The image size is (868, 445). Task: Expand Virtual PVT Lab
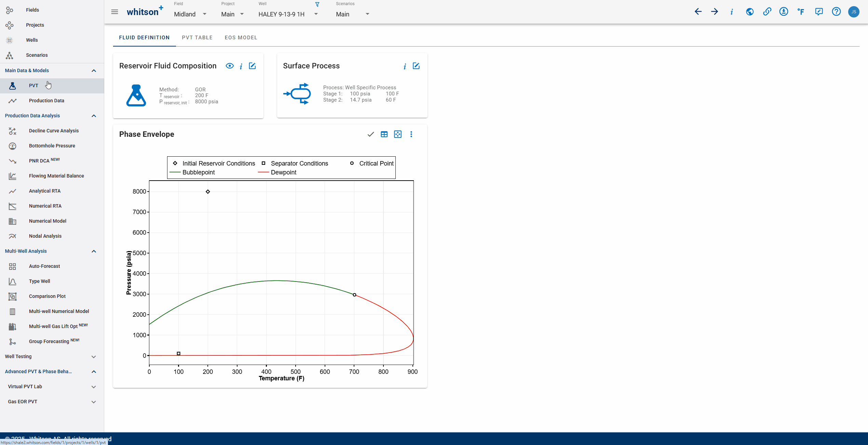click(x=94, y=387)
